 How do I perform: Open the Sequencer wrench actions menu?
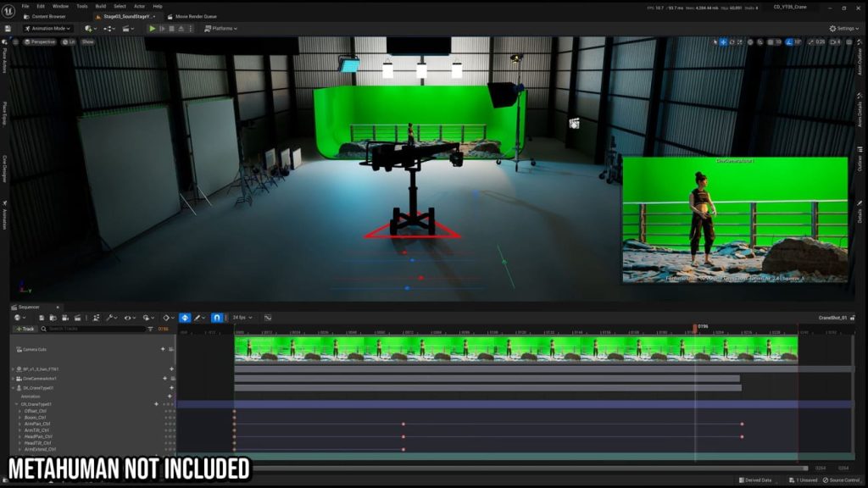click(x=109, y=318)
